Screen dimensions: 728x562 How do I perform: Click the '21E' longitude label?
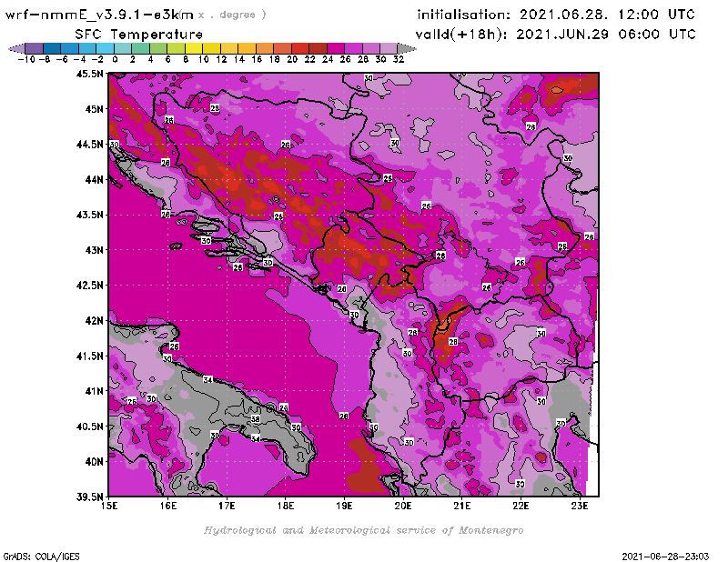(x=462, y=507)
